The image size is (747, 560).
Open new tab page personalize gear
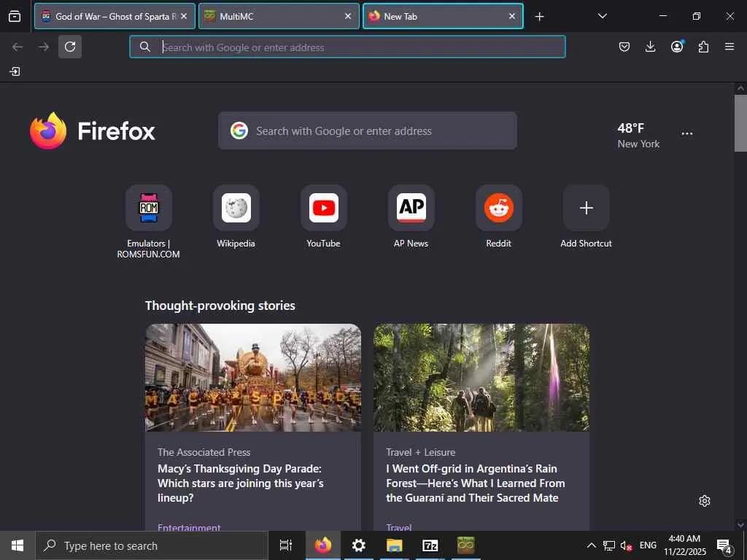(705, 501)
